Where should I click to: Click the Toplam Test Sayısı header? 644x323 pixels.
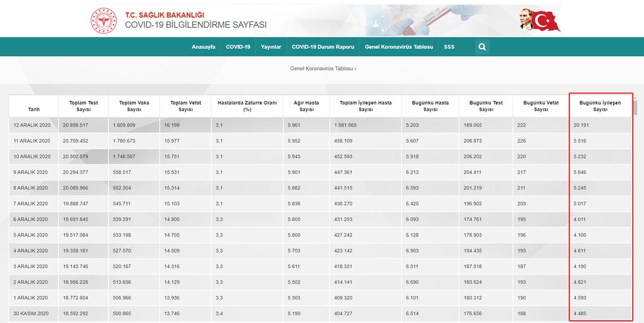point(84,106)
